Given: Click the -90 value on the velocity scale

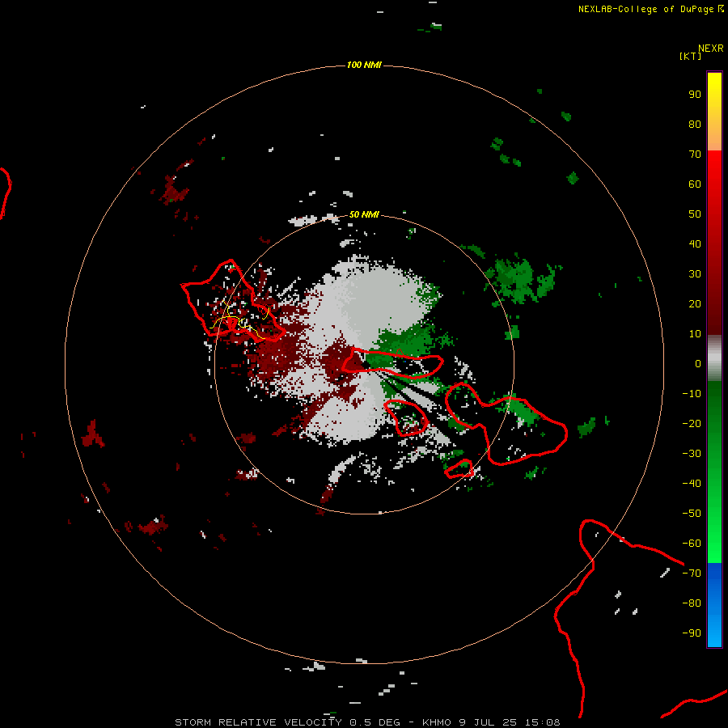Looking at the screenshot, I should click(x=692, y=633).
